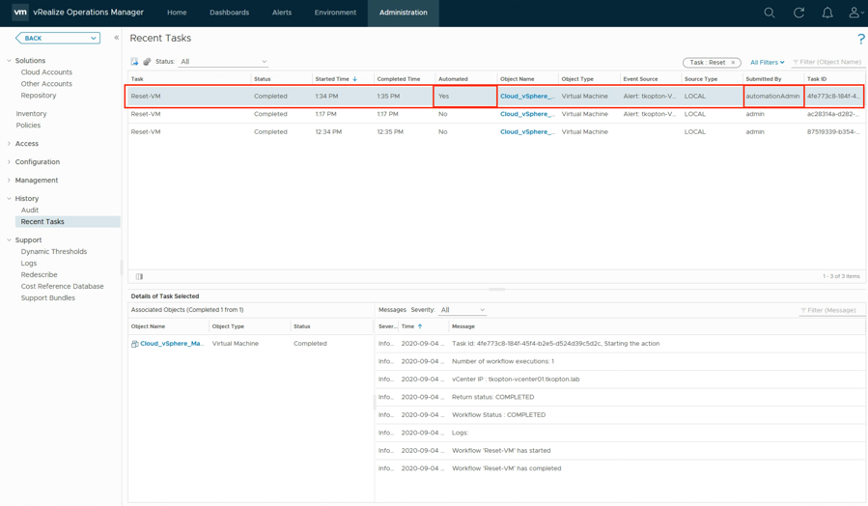Open the Status filter dropdown
Viewport: 868px width, 506px height.
pyautogui.click(x=224, y=61)
